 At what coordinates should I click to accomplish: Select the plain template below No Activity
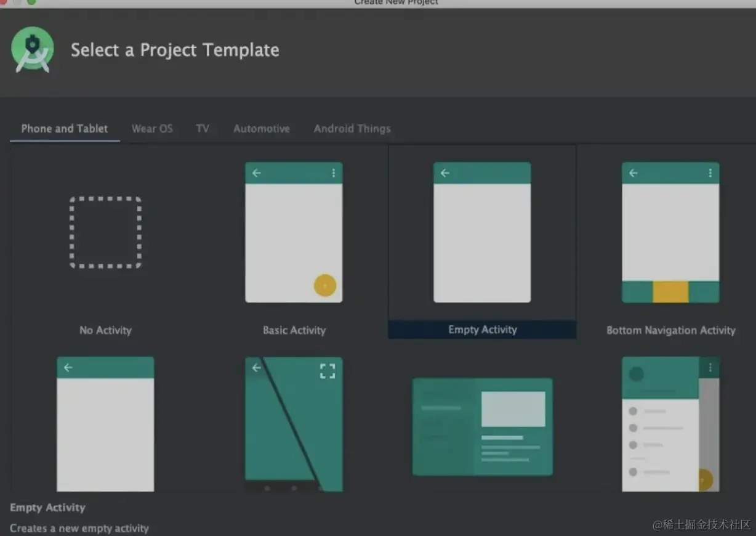(x=105, y=424)
